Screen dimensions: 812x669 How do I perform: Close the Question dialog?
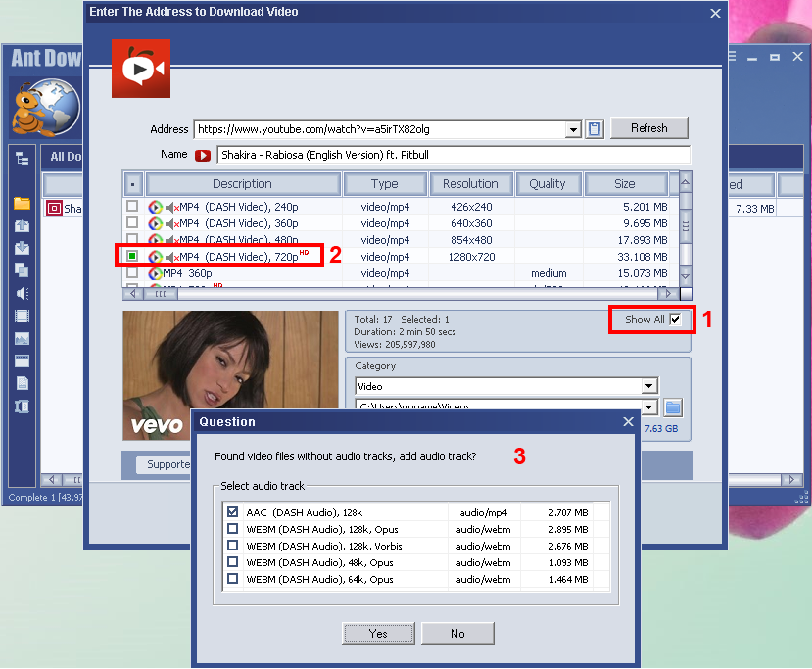tap(628, 422)
